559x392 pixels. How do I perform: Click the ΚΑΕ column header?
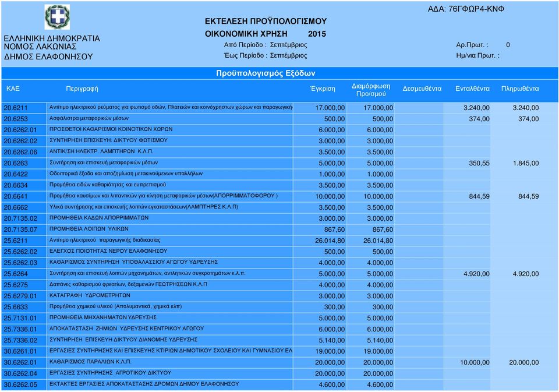13,89
